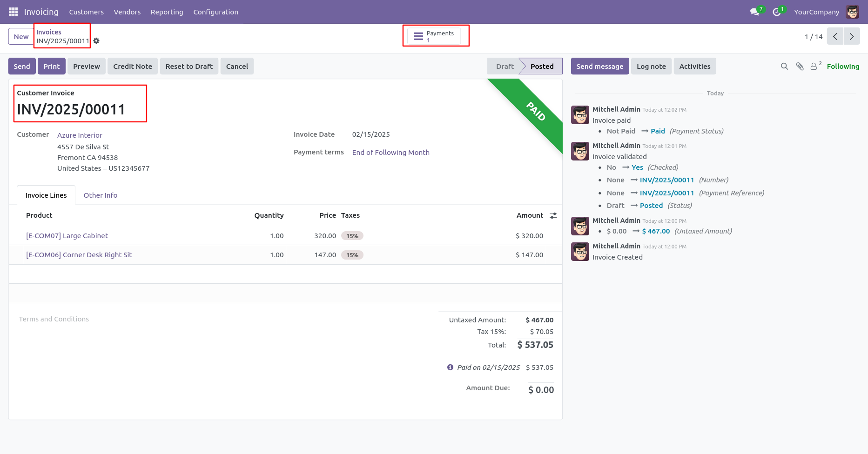Click Mitchell Admin avatar on Invoice validated message
868x454 pixels.
[x=580, y=151]
